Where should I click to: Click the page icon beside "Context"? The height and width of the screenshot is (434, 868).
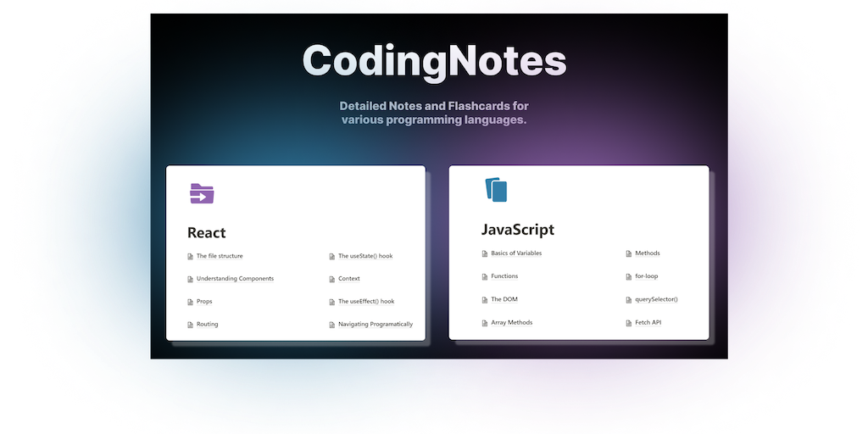click(x=332, y=279)
